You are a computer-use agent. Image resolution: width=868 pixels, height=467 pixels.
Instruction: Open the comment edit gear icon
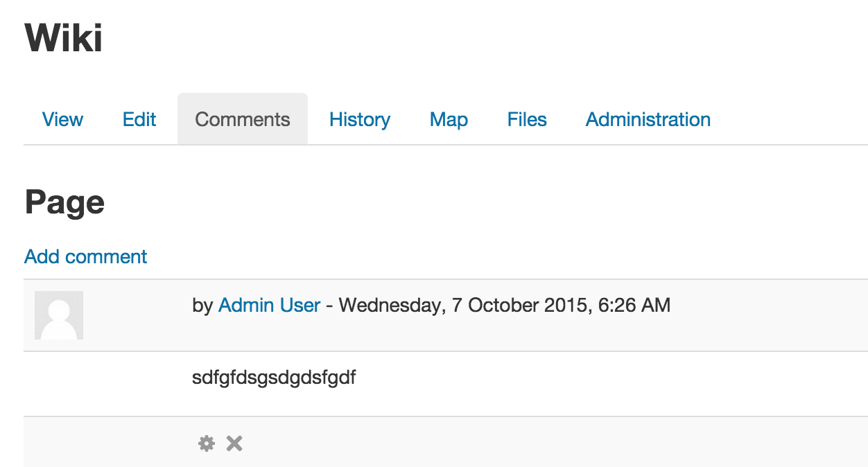click(207, 443)
